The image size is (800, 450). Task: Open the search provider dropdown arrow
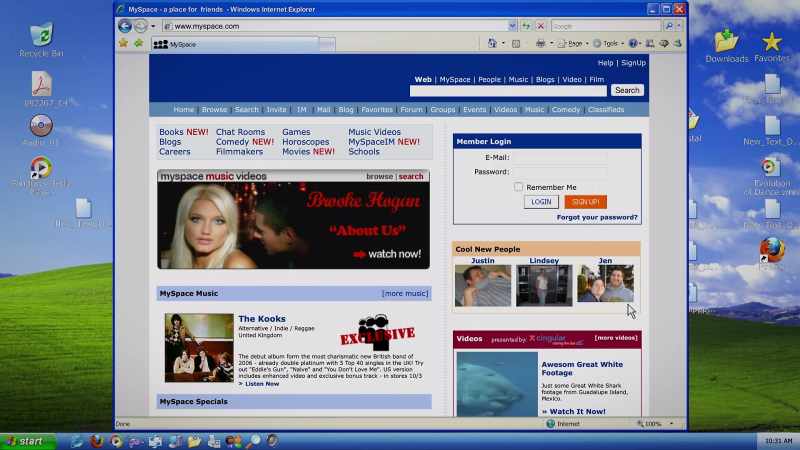(x=679, y=26)
